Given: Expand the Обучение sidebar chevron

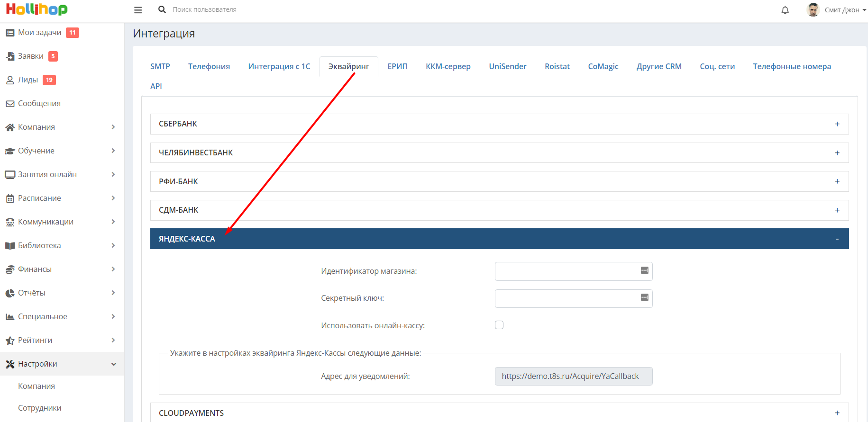Looking at the screenshot, I should 113,151.
